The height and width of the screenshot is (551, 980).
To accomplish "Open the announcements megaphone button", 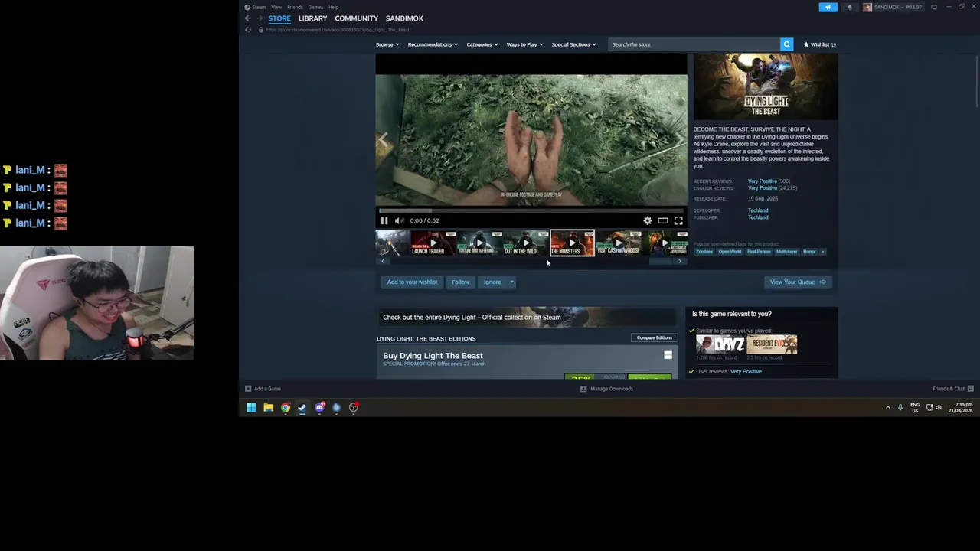I will click(x=828, y=7).
